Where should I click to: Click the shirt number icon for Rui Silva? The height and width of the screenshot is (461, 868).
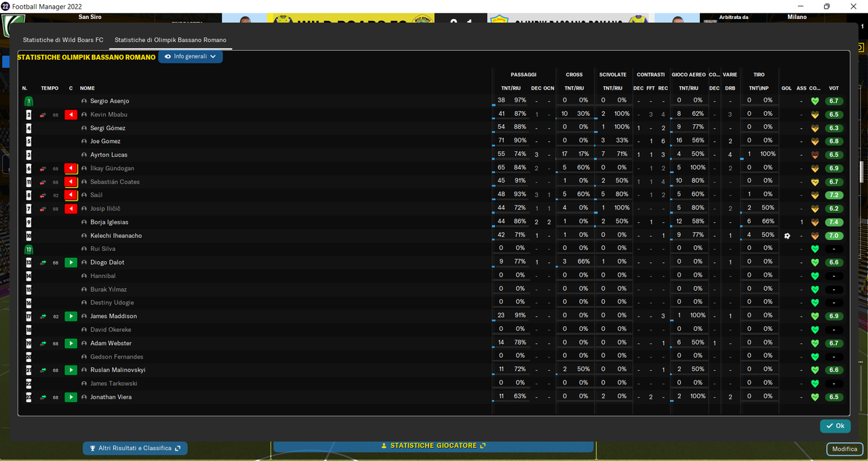[x=28, y=249]
